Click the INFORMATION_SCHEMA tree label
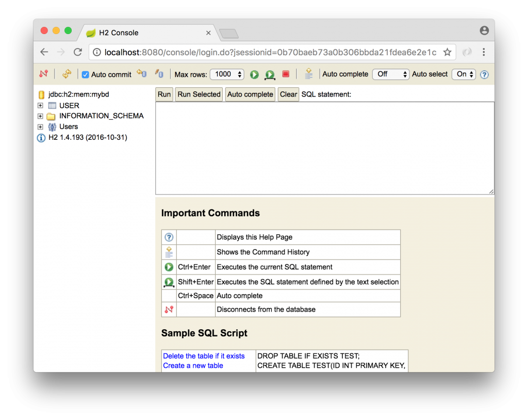Screen dimensions: 528x420 coord(102,116)
